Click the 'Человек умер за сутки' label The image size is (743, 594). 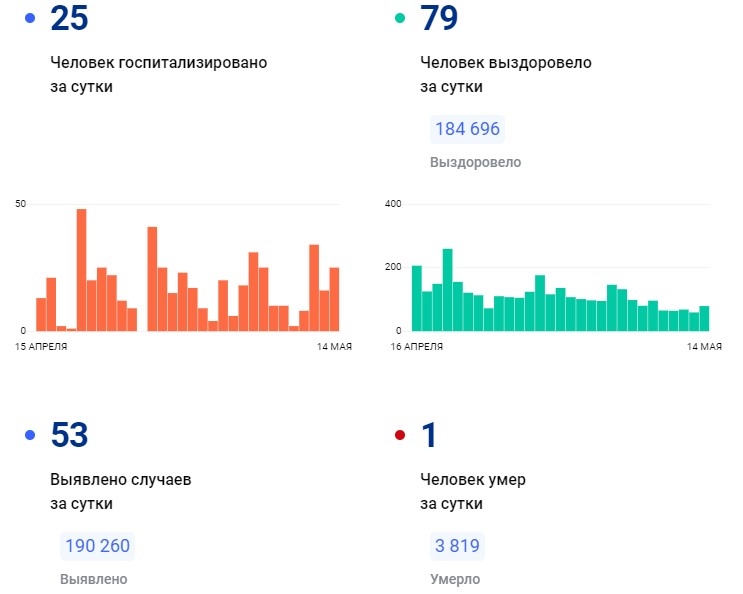click(473, 491)
